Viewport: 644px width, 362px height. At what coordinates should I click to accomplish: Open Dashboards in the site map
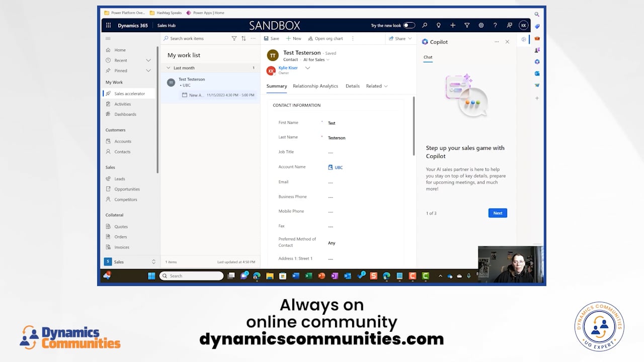[x=125, y=114]
